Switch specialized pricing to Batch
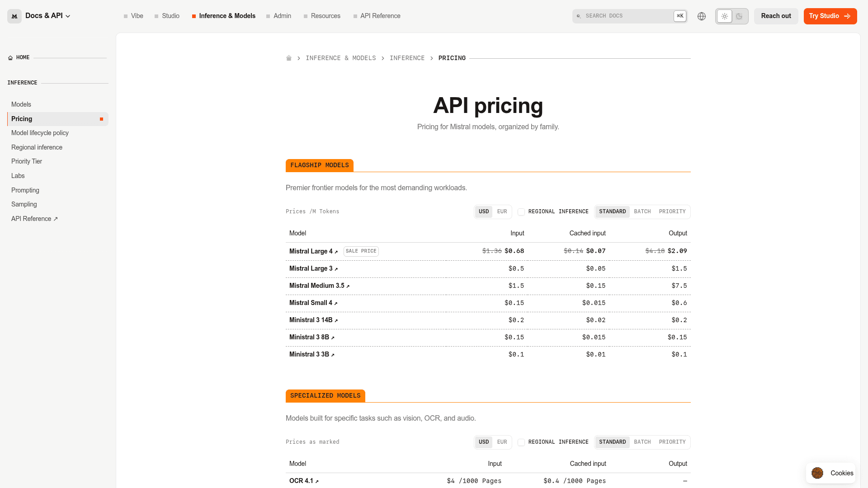868x488 pixels. tap(642, 442)
